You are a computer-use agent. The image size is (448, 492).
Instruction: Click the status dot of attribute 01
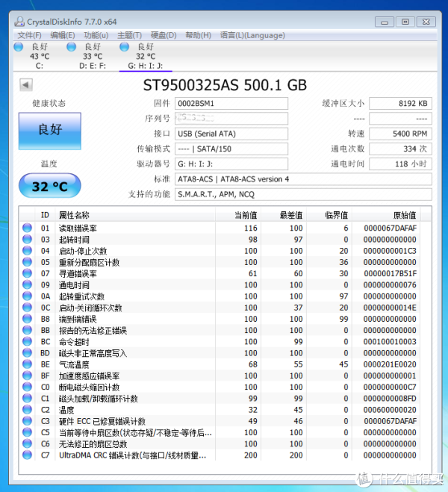28,228
